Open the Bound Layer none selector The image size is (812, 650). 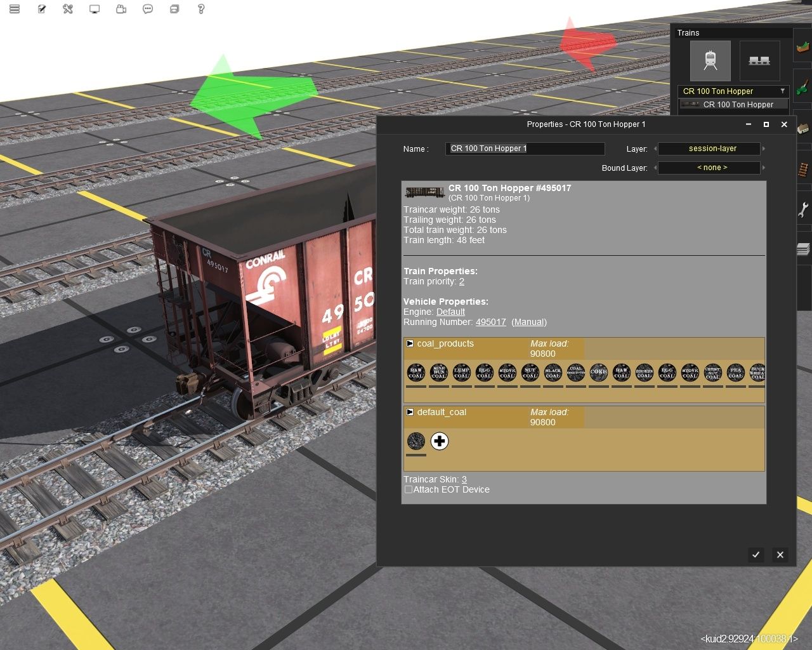tap(709, 168)
